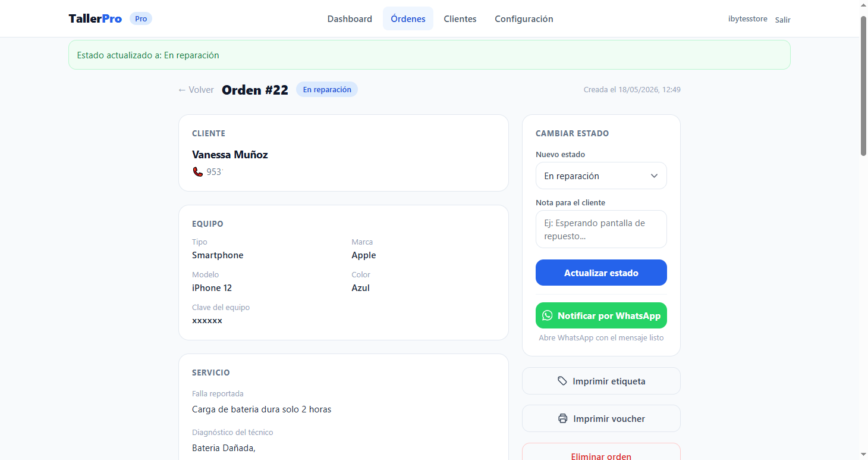Click the Pro plan badge
This screenshot has width=868, height=460.
[x=141, y=18]
